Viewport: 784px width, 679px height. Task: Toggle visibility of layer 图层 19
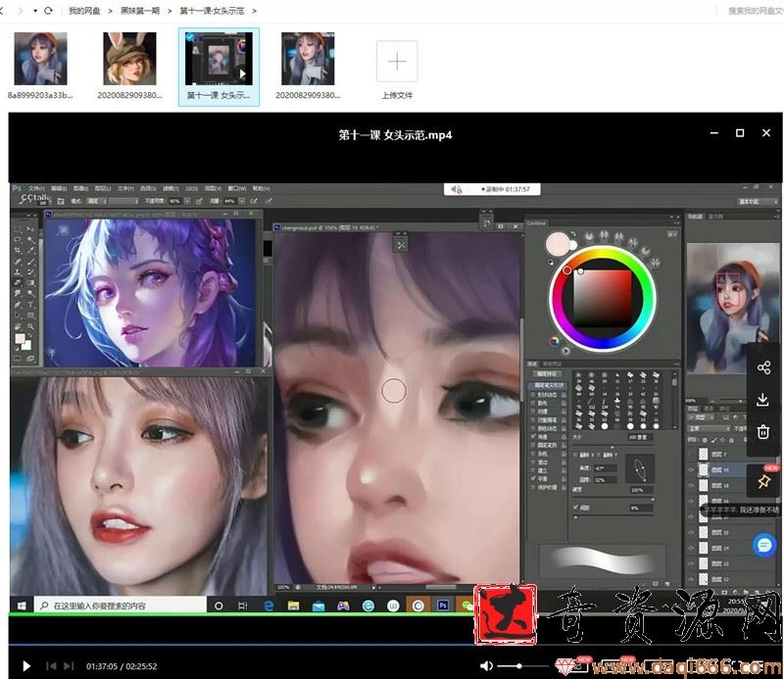pos(691,469)
